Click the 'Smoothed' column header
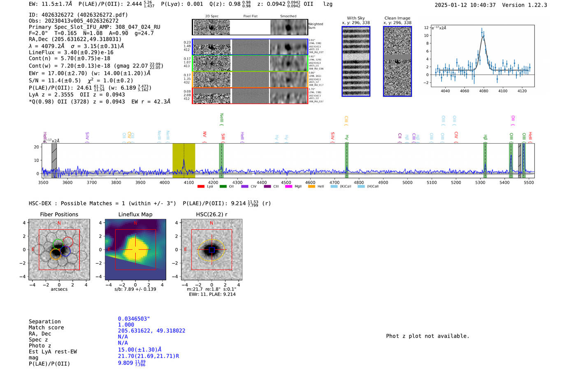The width and height of the screenshot is (576, 392). point(288,16)
